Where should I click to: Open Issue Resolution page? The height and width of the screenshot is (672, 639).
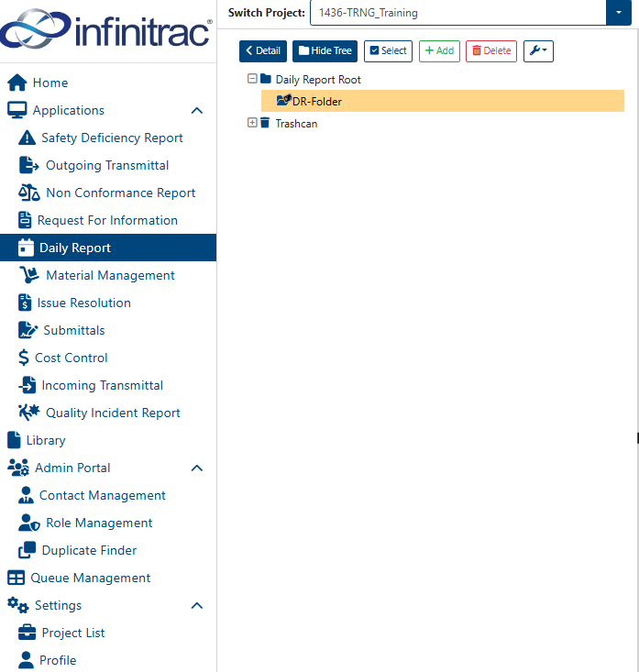pos(84,303)
